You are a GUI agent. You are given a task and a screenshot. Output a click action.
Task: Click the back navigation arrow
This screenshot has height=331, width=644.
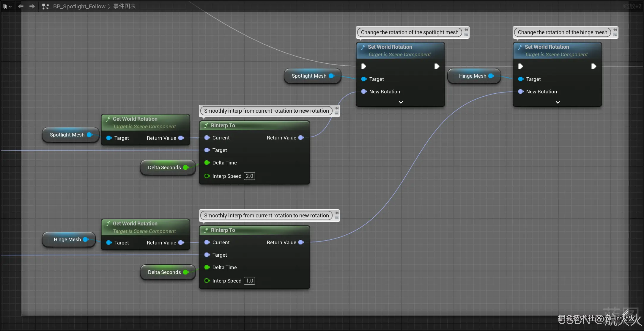(x=21, y=6)
